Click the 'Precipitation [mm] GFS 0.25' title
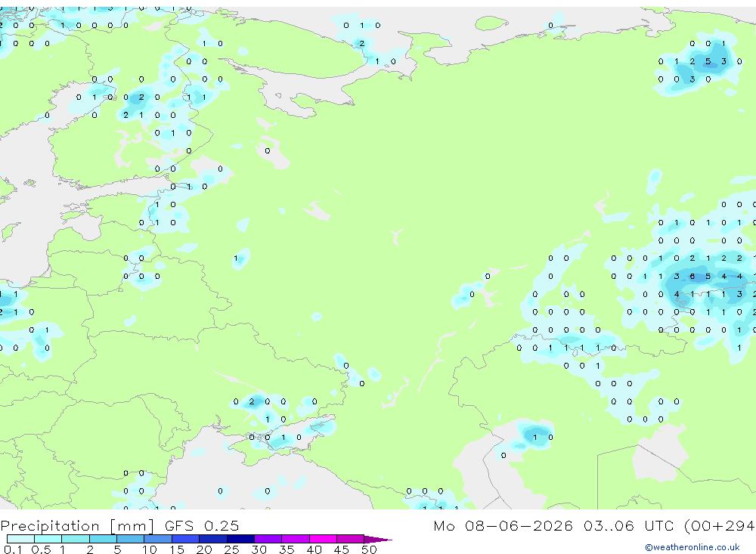The height and width of the screenshot is (554, 756). tap(119, 526)
